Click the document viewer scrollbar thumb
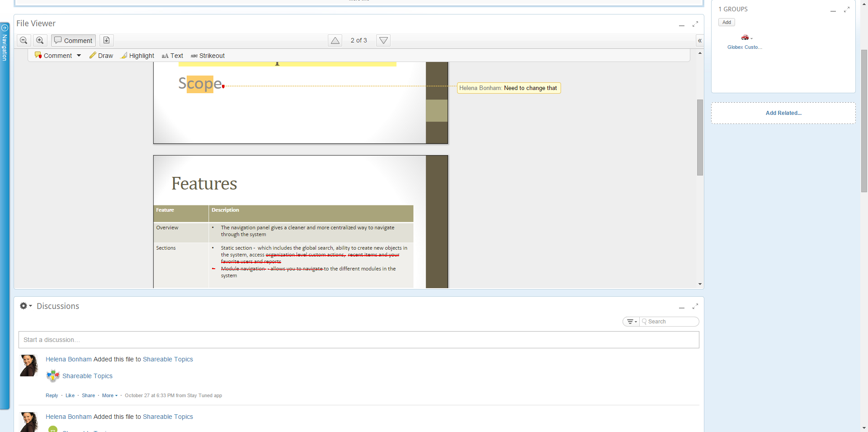Screen dimensions: 868x432 [x=700, y=138]
